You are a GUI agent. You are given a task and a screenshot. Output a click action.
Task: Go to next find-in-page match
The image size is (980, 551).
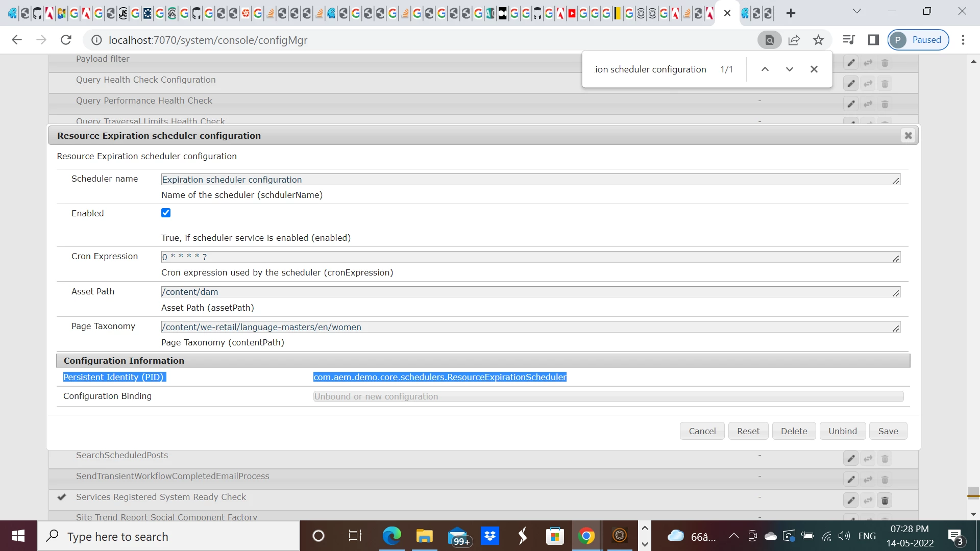pos(789,69)
